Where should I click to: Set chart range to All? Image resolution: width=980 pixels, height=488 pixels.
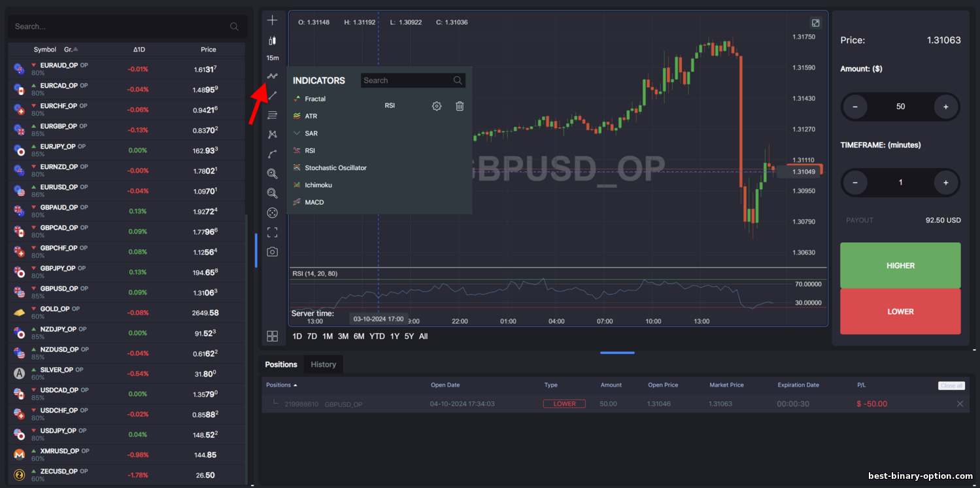click(x=424, y=336)
